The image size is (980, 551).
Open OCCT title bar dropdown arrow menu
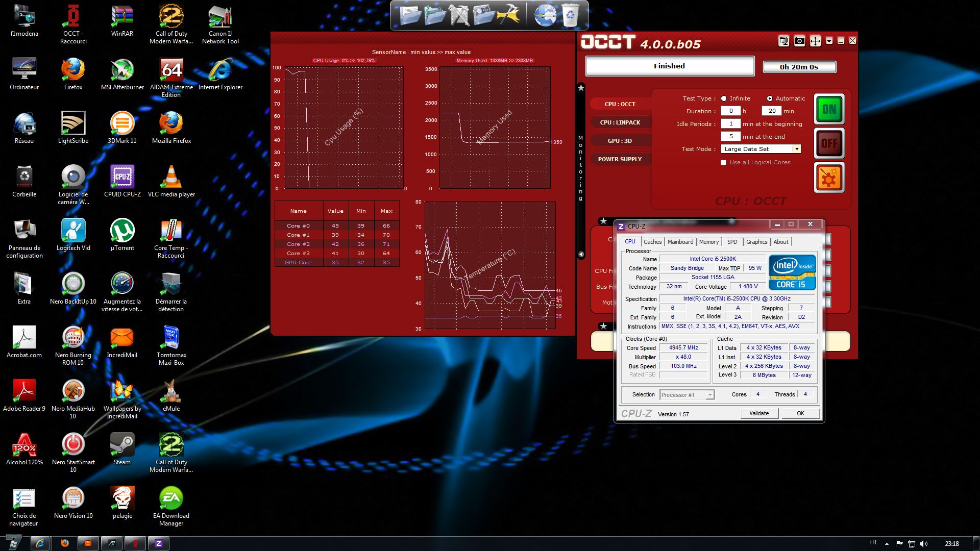pos(829,41)
